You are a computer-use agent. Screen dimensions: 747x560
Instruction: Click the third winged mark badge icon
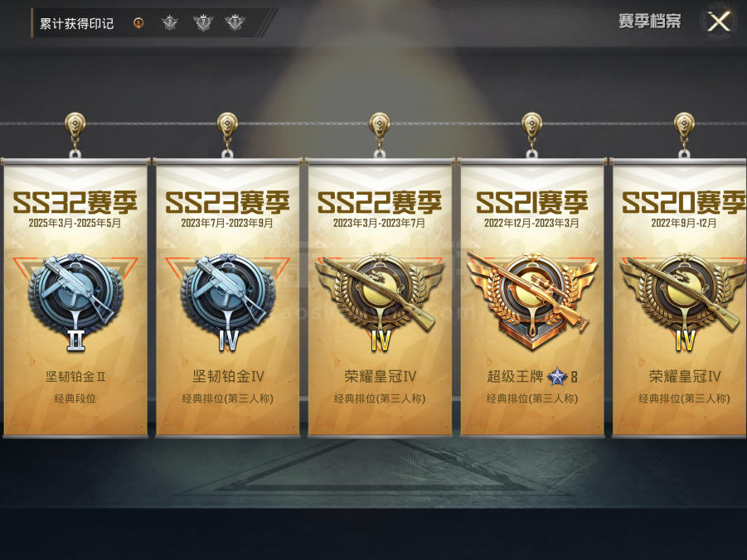click(203, 22)
